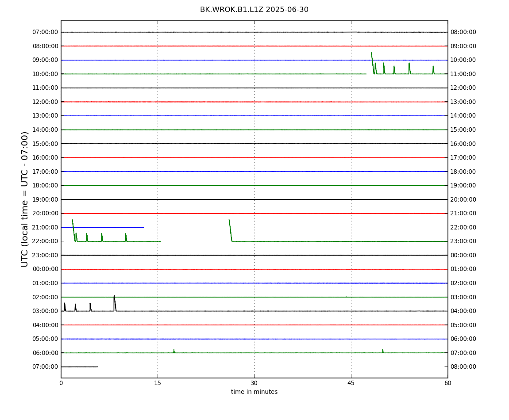Click the small green spike after minute 45 on 06:00:00 trace
Image resolution: width=509 pixels, height=420 pixels.
(x=383, y=351)
